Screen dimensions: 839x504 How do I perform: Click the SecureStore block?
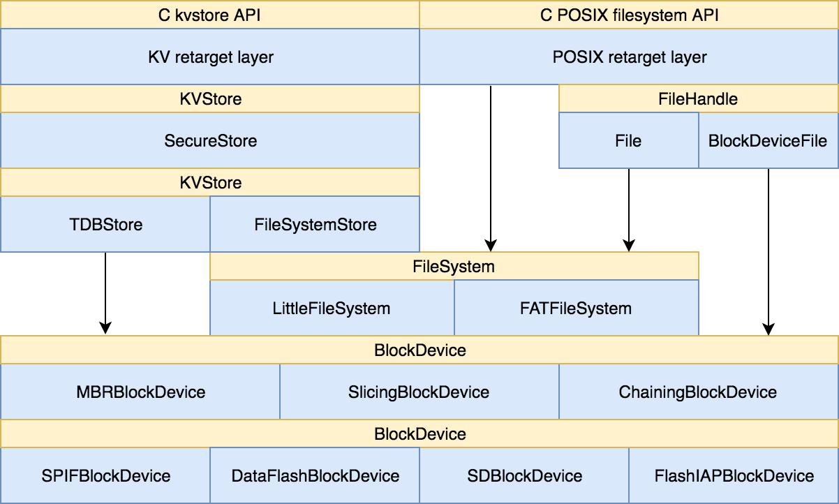pyautogui.click(x=209, y=140)
